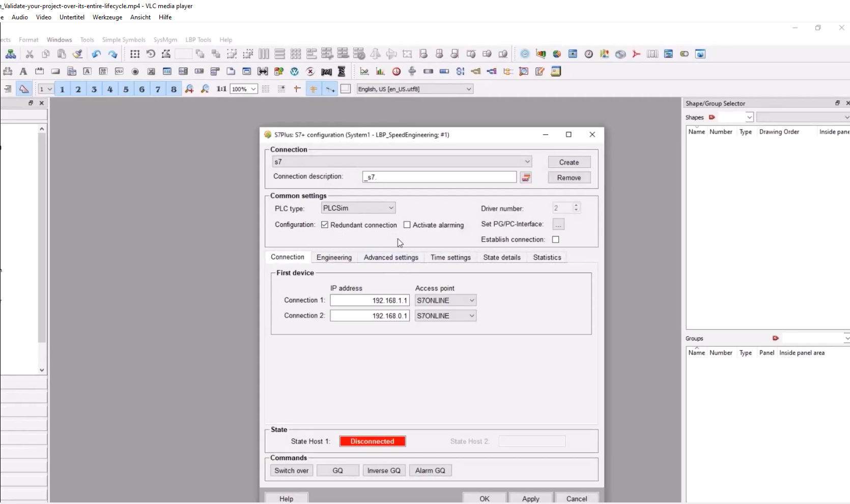850x504 pixels.
Task: Click the Inverse GQ button
Action: [x=384, y=470]
